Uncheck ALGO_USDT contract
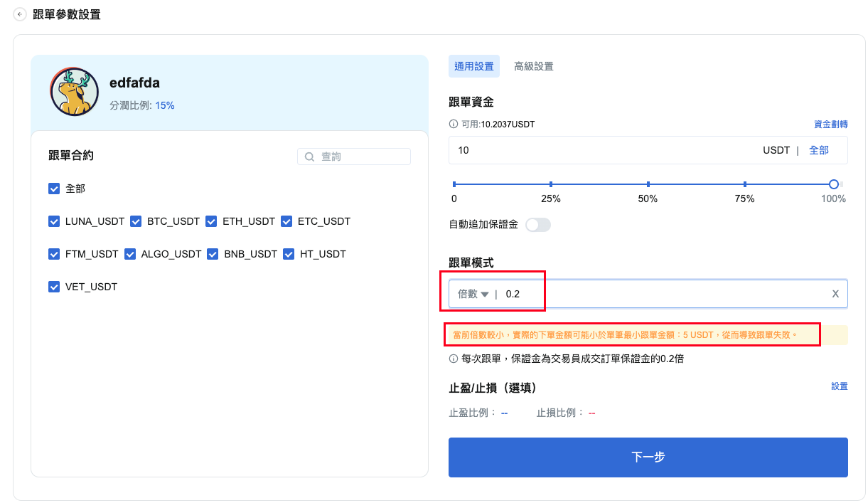This screenshot has width=868, height=503. (x=129, y=254)
